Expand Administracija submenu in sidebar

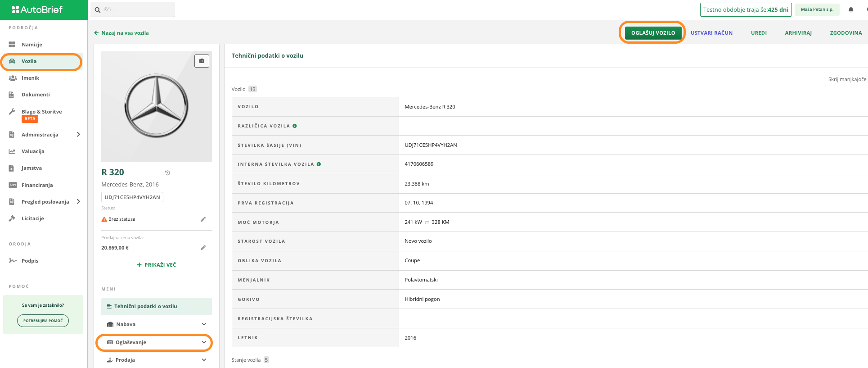(x=78, y=135)
